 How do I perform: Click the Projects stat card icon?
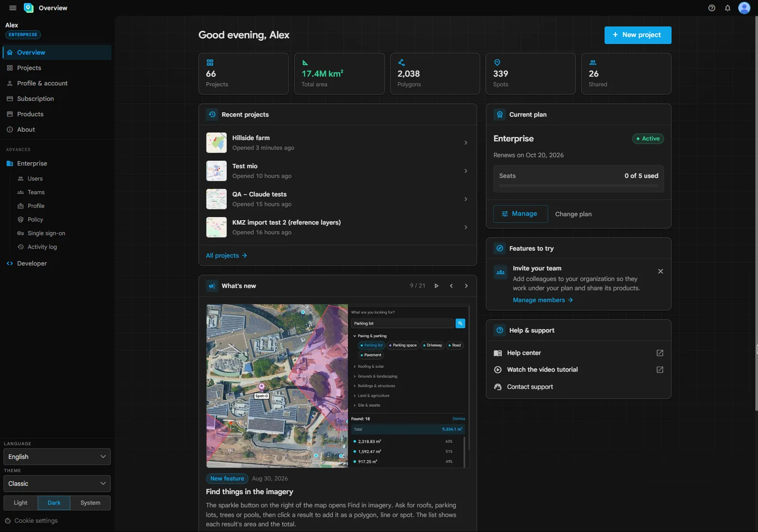[210, 62]
